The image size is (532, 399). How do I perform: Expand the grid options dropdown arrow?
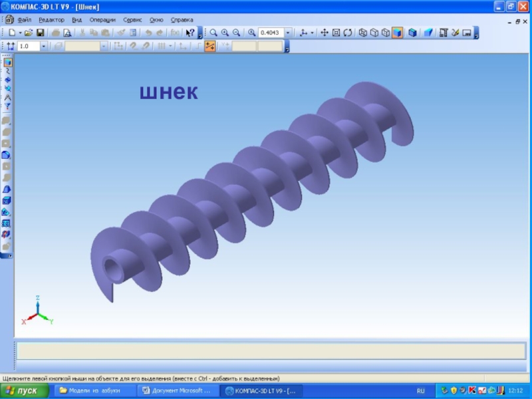[170, 46]
